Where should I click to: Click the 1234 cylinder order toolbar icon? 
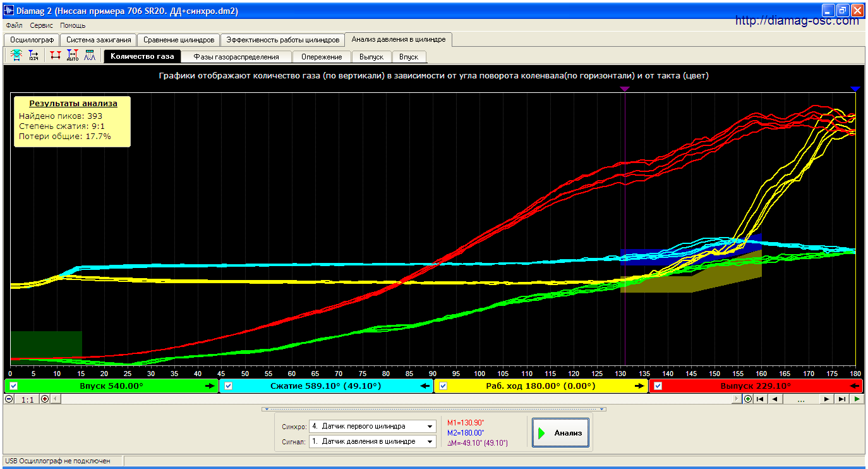[x=34, y=56]
